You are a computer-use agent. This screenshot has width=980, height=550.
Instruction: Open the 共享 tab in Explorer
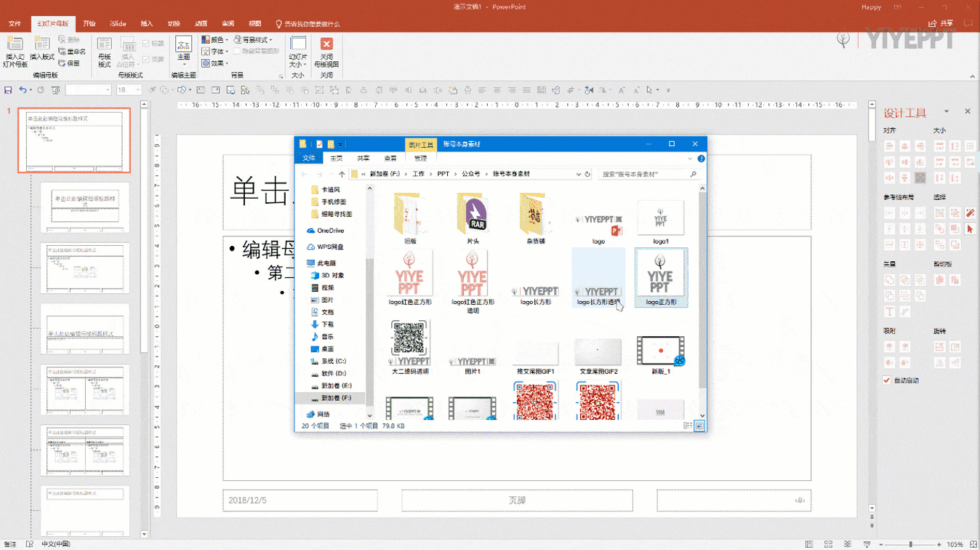(x=363, y=158)
